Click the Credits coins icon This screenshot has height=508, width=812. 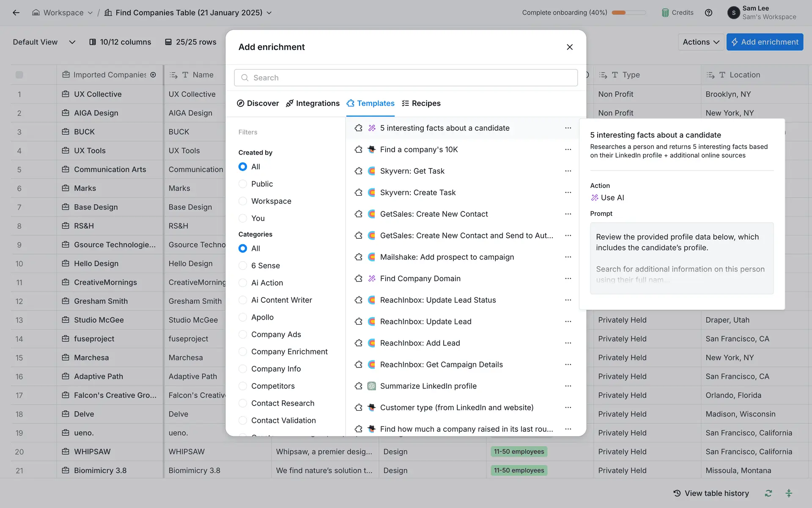[x=665, y=13]
